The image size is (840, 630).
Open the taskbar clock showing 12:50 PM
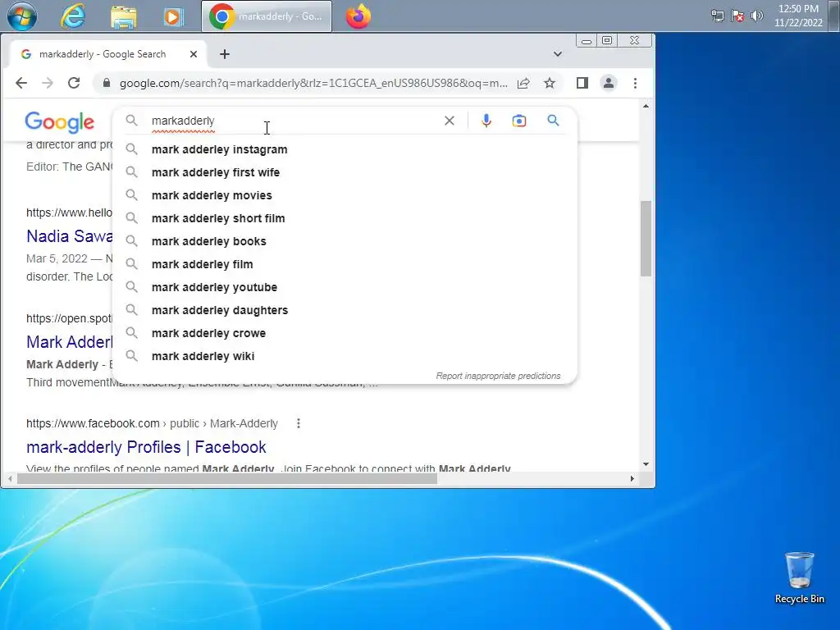coord(798,16)
